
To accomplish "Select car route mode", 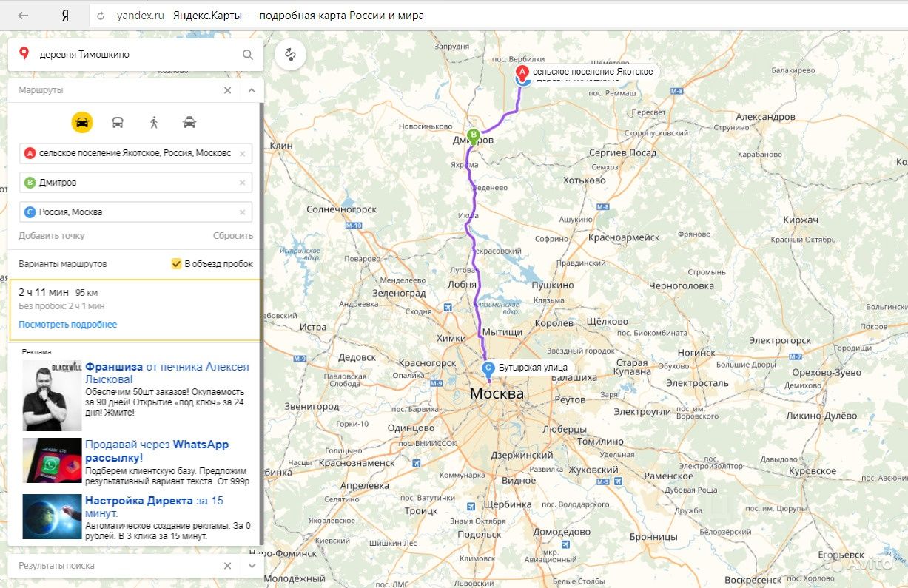I will pyautogui.click(x=82, y=122).
